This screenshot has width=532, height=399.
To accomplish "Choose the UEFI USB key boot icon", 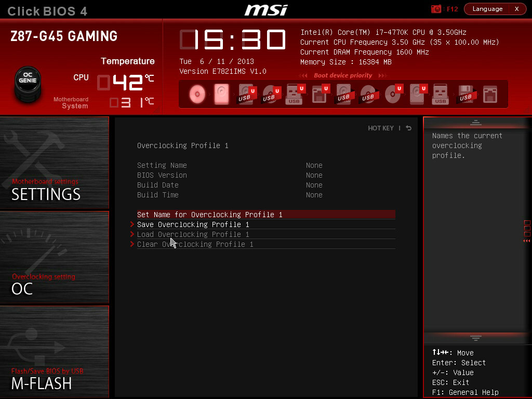I will click(x=295, y=94).
